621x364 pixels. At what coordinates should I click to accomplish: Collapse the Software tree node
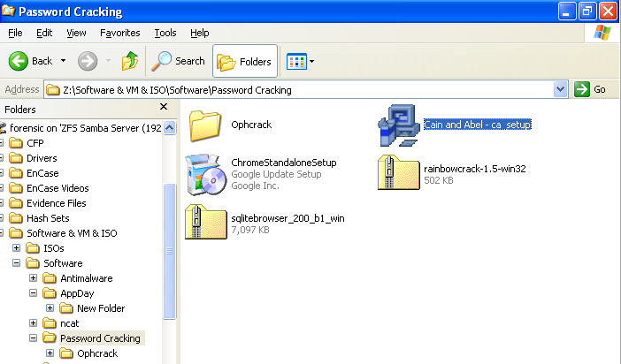[16, 263]
